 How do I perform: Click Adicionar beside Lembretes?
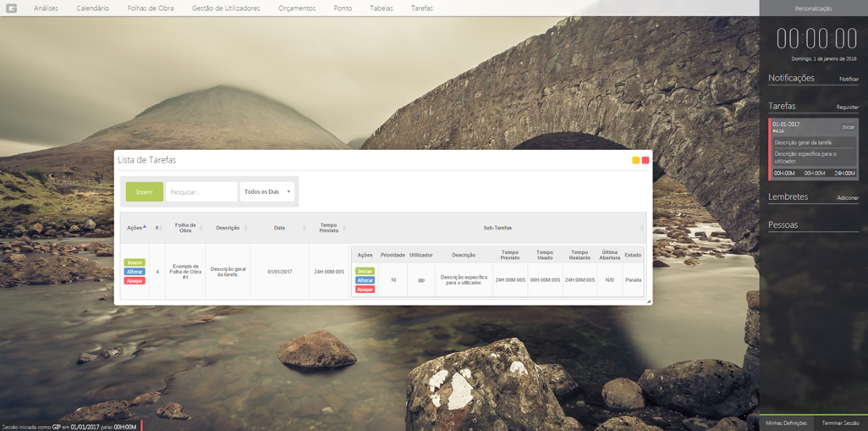click(x=847, y=198)
